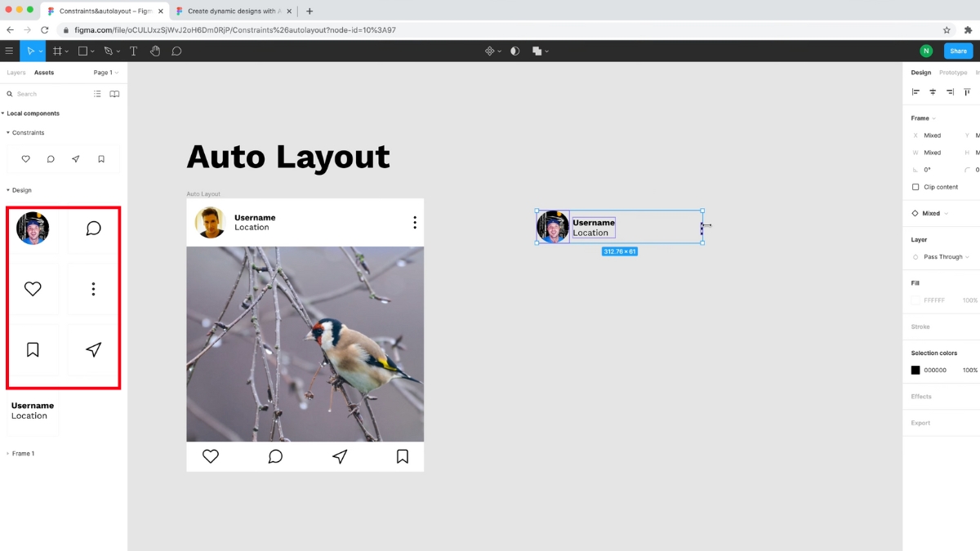The image size is (980, 551).
Task: Open the Page 1 dropdown
Action: [106, 73]
